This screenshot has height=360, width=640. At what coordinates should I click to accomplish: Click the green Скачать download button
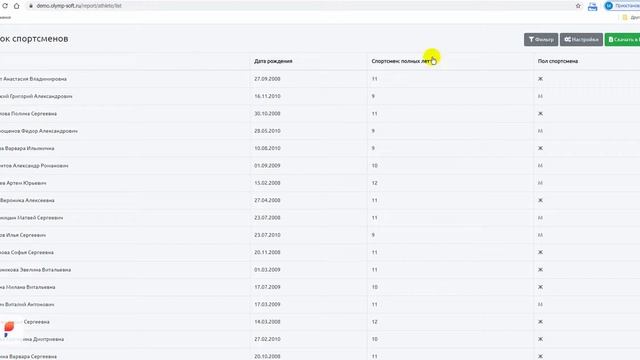tap(622, 40)
